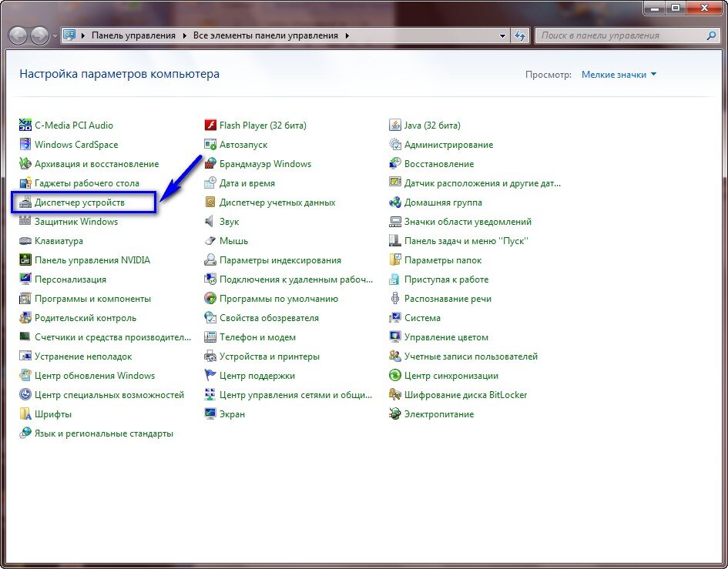Screen dimensions: 728x569
Task: Expand the root arrow before Панель управления
Action: click(x=83, y=35)
